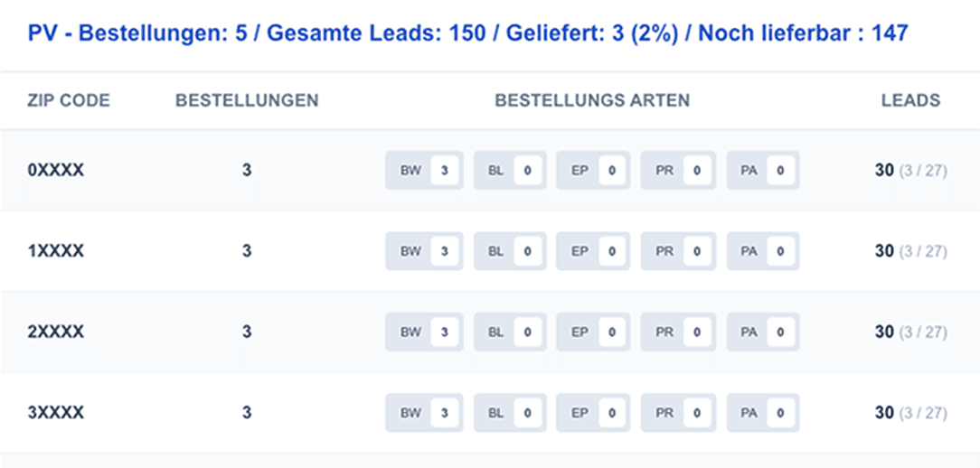Click the PV Bestellungen summary heading
The height and width of the screenshot is (468, 980).
click(x=467, y=33)
